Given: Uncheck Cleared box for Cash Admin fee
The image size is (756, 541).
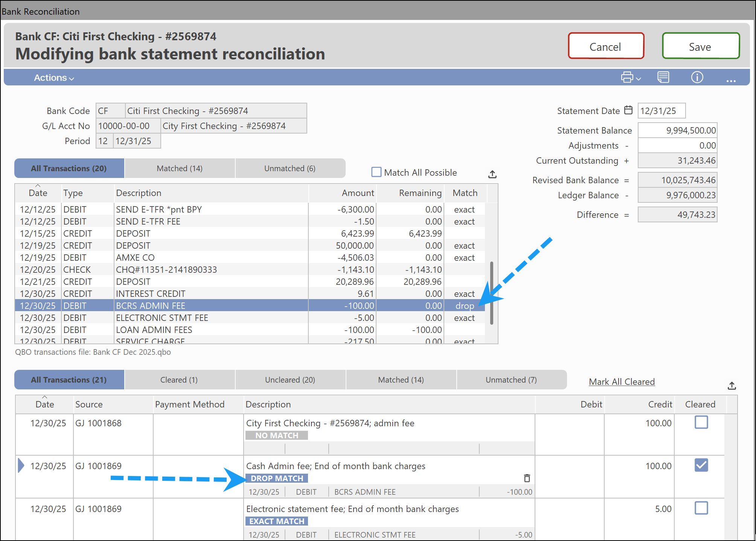Looking at the screenshot, I should tap(701, 465).
